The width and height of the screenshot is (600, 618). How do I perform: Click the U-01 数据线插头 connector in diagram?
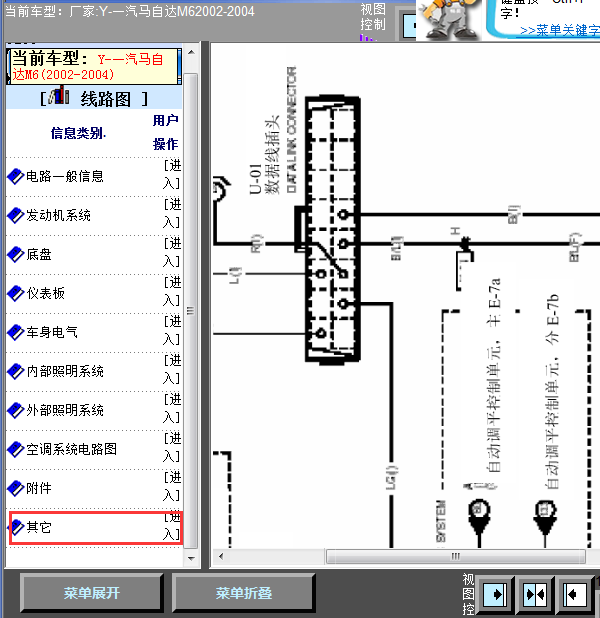click(x=333, y=229)
